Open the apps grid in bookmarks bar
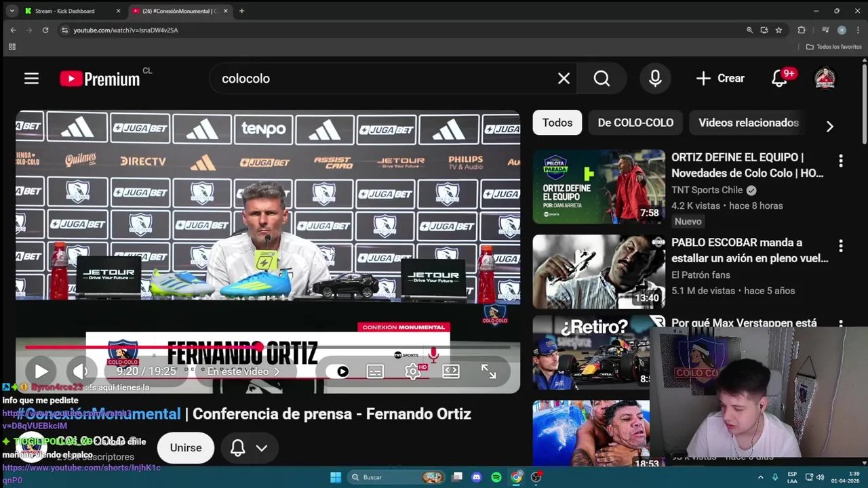 click(x=12, y=47)
